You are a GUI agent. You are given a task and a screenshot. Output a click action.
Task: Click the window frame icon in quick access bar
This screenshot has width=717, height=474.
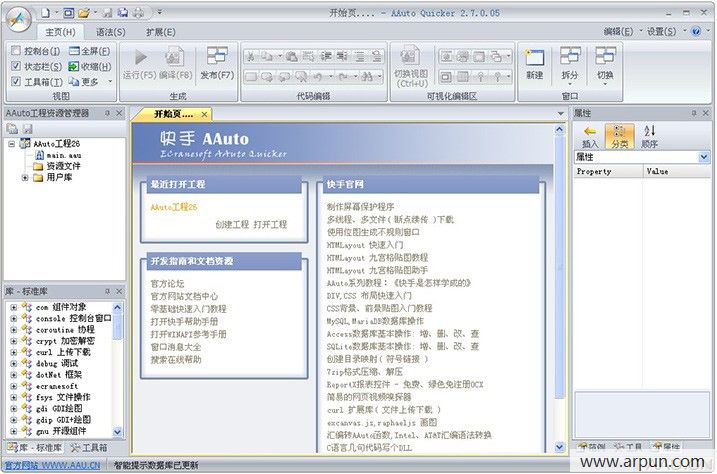tap(69, 13)
